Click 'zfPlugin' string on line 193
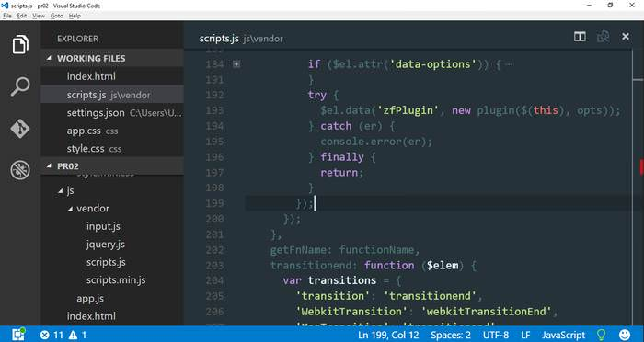Viewport: 644px width, 342px height. pos(408,110)
